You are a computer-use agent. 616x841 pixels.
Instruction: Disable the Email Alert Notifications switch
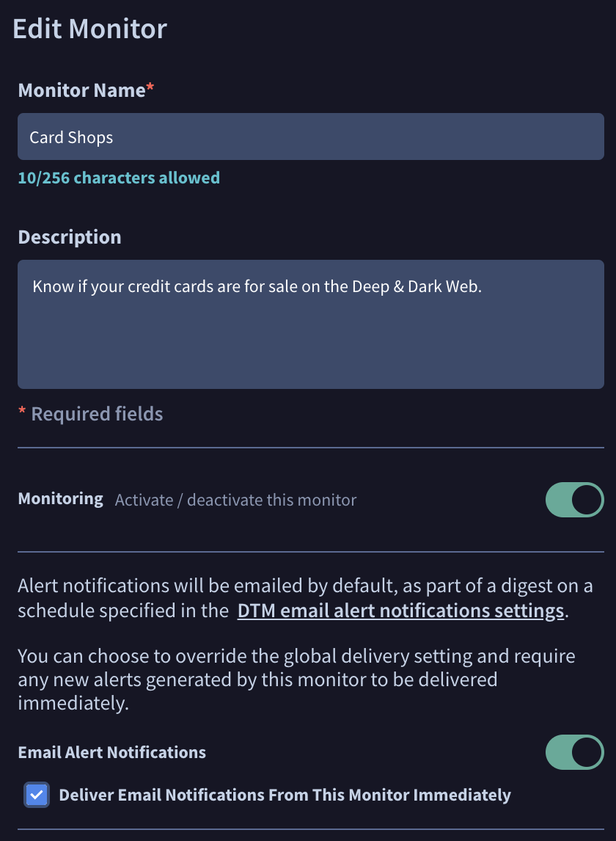point(574,752)
